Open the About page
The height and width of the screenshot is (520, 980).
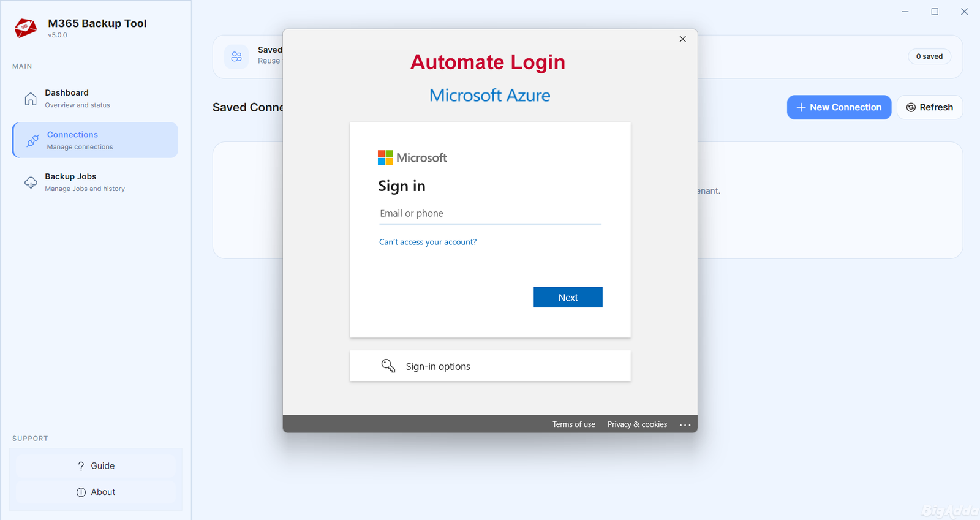(x=96, y=492)
